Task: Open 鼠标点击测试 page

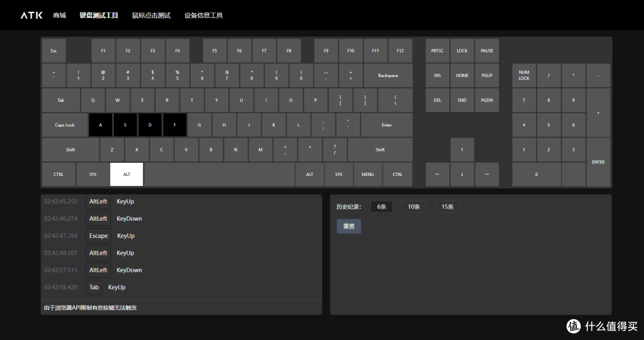Action: point(151,15)
